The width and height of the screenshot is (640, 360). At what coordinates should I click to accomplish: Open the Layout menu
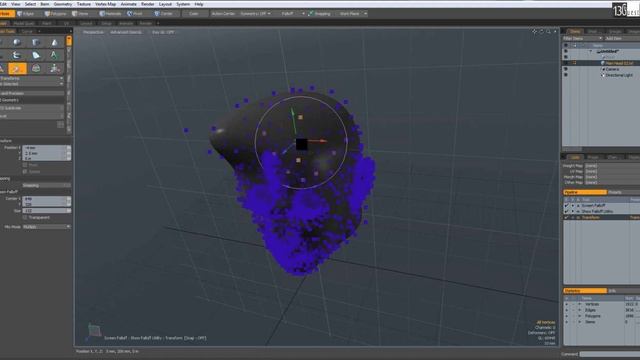click(165, 4)
